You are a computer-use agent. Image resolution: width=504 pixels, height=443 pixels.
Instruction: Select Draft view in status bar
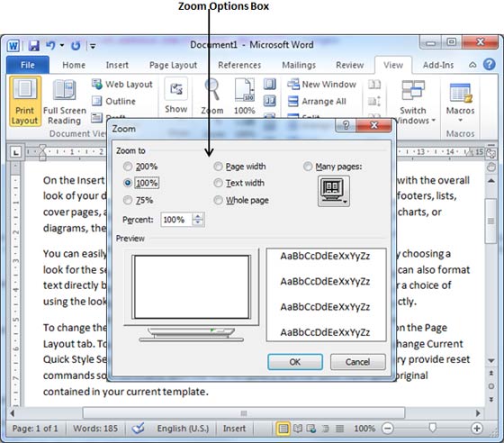coord(339,429)
